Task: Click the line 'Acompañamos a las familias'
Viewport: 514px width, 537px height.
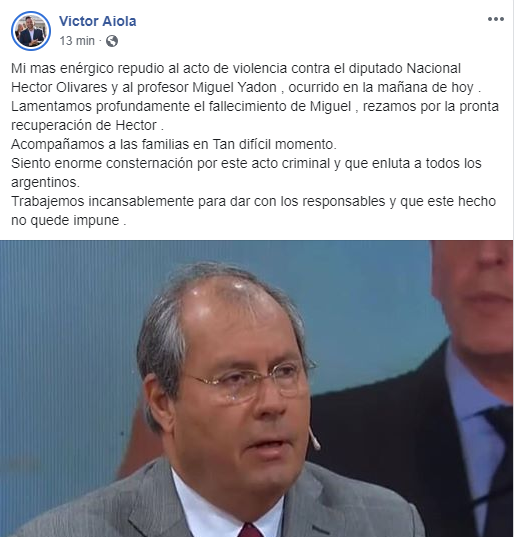Action: [174, 144]
